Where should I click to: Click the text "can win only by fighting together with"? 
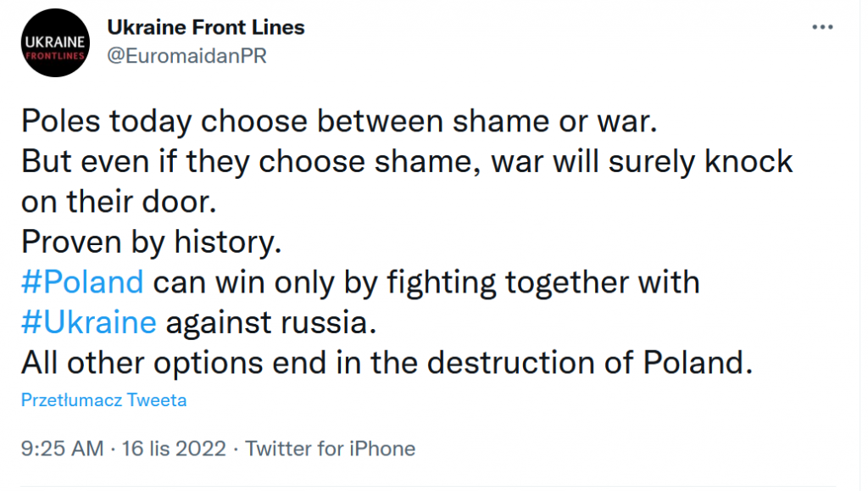(x=426, y=282)
